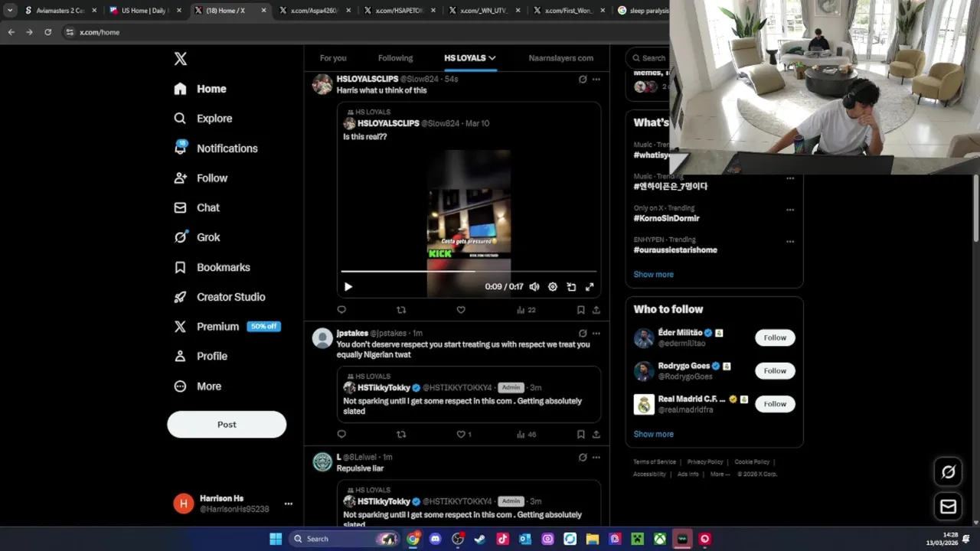This screenshot has height=551, width=980.
Task: Open Profile in the sidebar
Action: point(201,357)
